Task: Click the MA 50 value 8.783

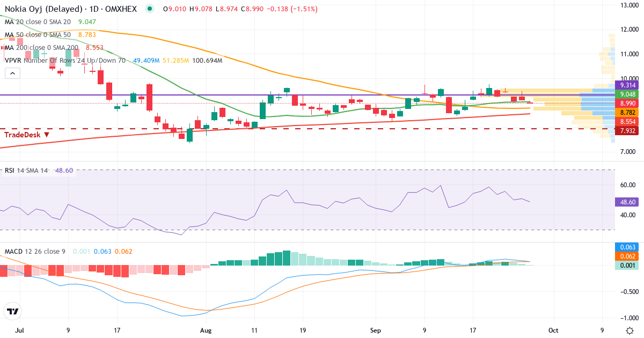Action: pos(87,35)
